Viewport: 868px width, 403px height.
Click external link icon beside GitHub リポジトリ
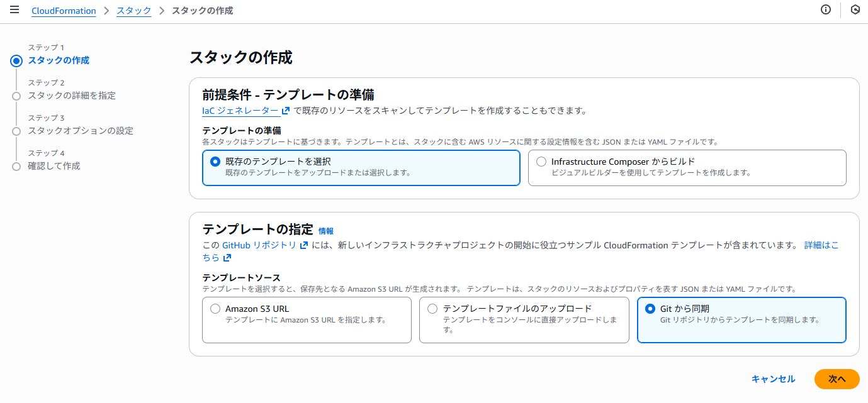pyautogui.click(x=304, y=245)
